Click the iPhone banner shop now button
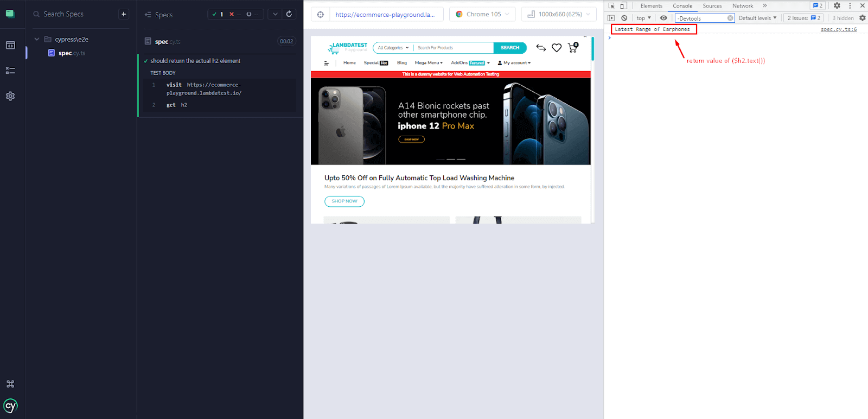 tap(411, 139)
